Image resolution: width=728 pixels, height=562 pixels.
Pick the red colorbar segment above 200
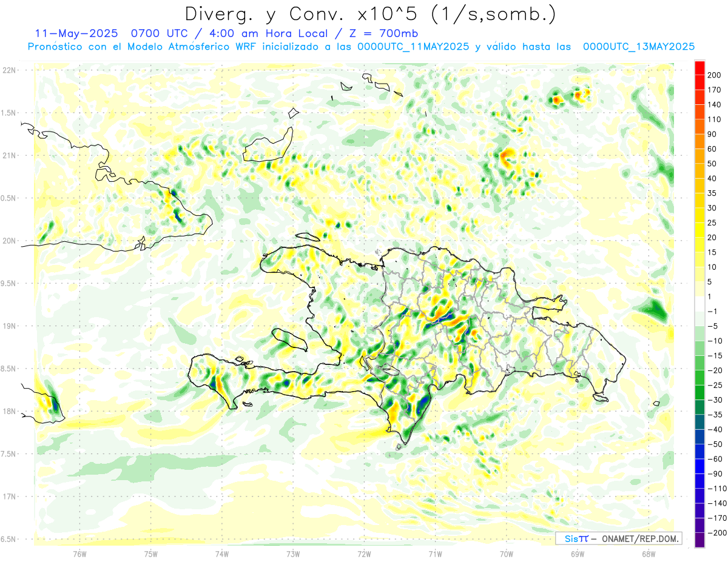point(699,68)
